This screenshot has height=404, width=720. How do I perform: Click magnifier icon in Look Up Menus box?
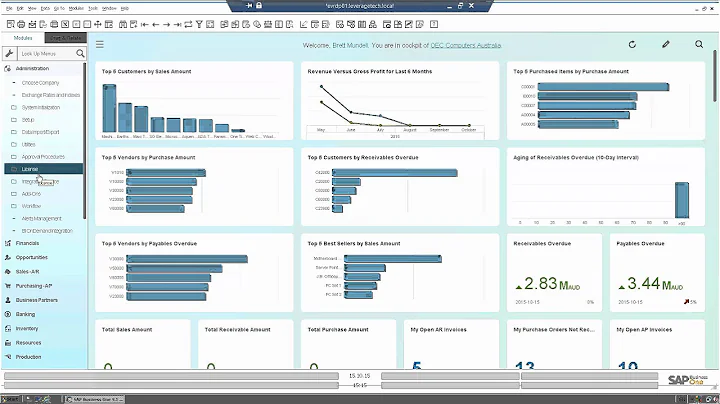(x=80, y=54)
